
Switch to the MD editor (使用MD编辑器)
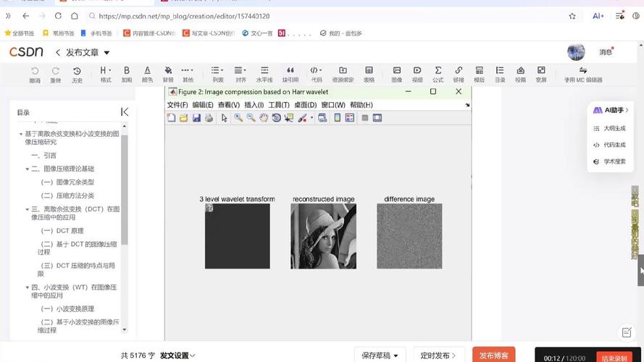(x=583, y=75)
